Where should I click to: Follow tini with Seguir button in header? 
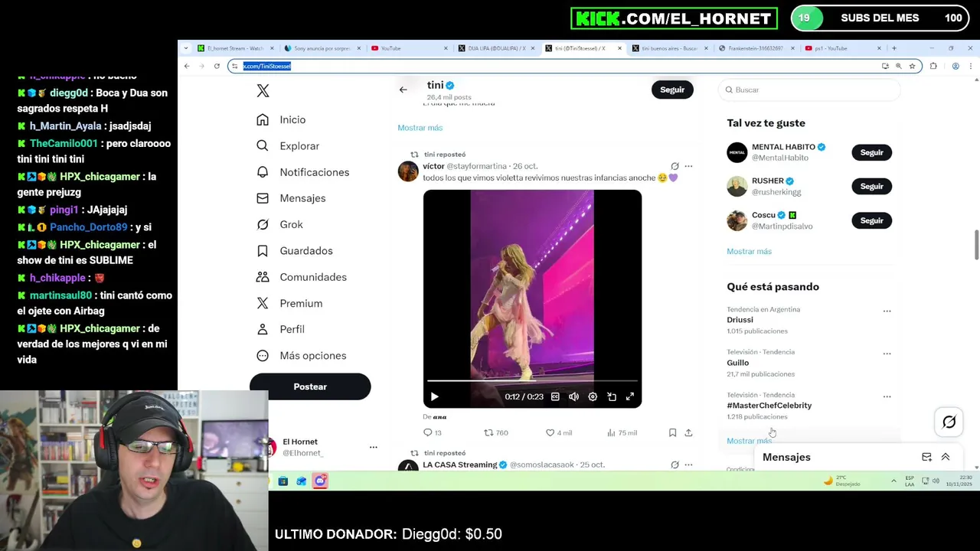coord(672,90)
